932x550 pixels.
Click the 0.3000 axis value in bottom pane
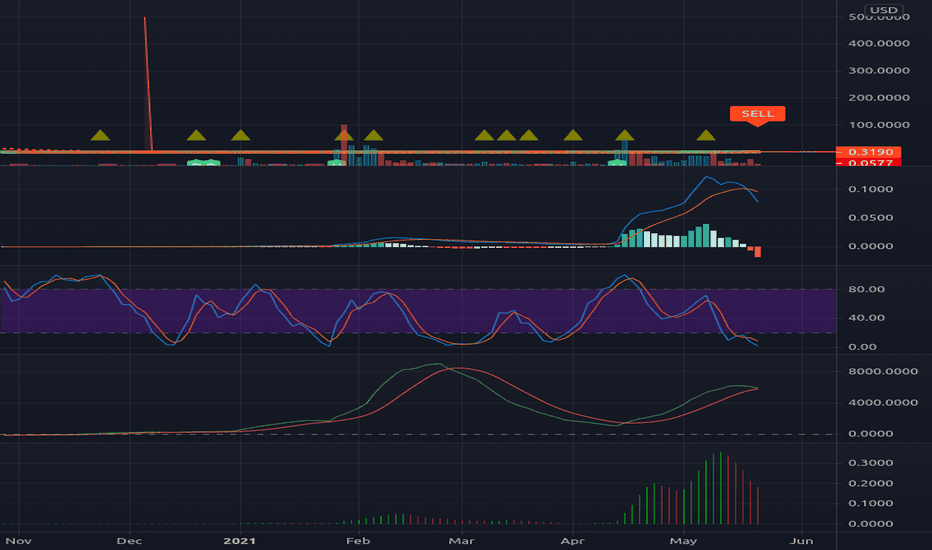870,463
